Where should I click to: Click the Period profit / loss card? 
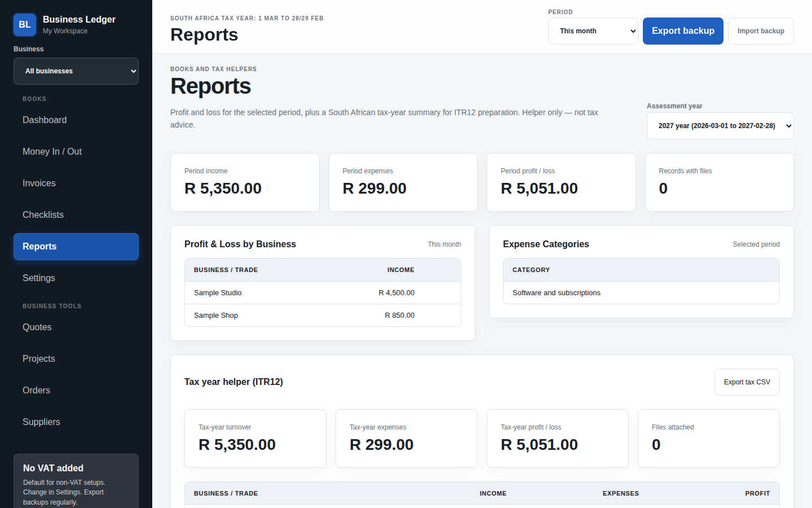point(561,182)
